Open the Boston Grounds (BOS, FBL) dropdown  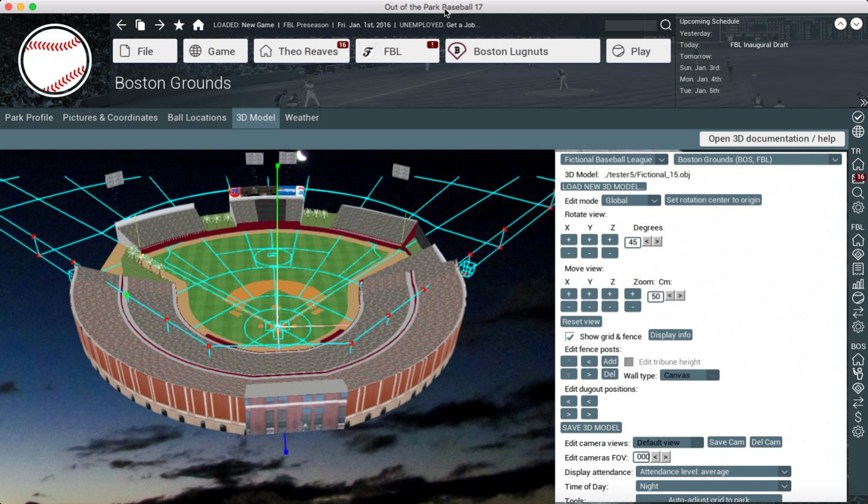coord(758,159)
